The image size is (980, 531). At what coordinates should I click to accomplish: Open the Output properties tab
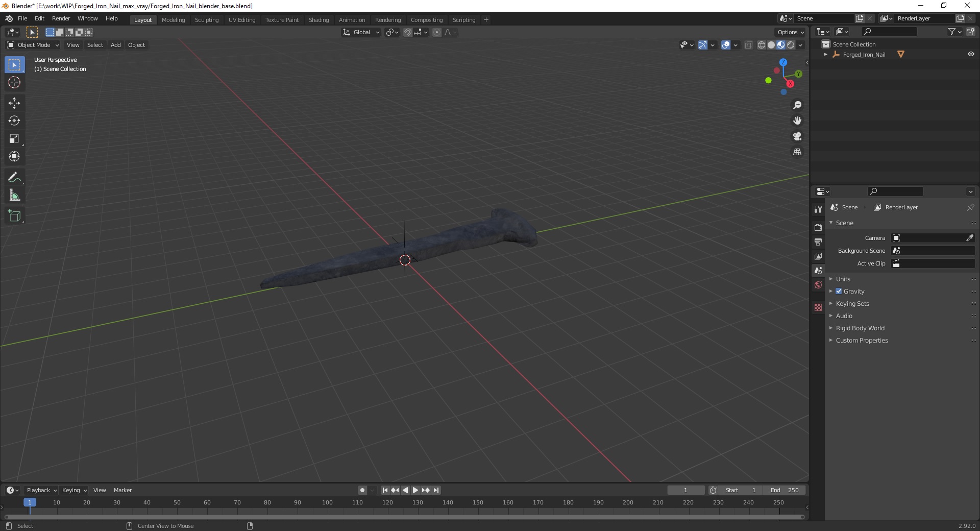point(818,242)
